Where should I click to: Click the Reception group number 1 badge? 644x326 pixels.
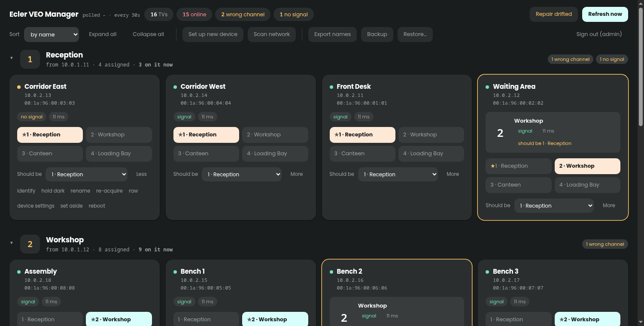coord(30,59)
